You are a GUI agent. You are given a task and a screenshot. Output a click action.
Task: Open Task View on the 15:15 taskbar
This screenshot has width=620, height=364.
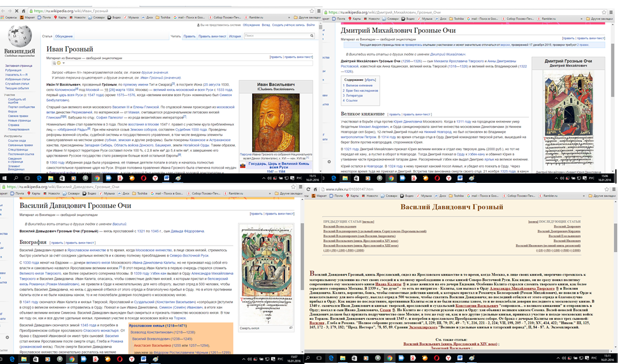click(28, 179)
